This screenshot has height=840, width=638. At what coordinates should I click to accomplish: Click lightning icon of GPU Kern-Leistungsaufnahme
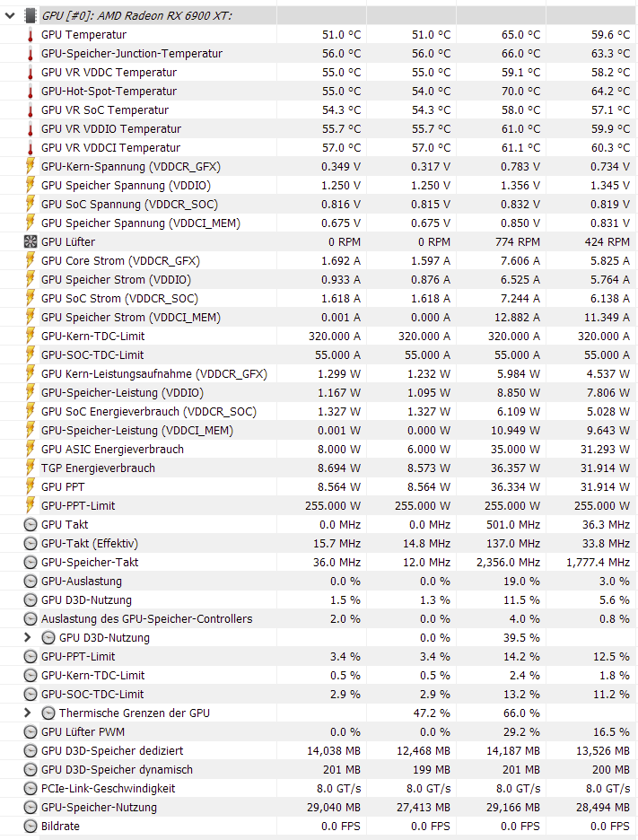[x=31, y=374]
